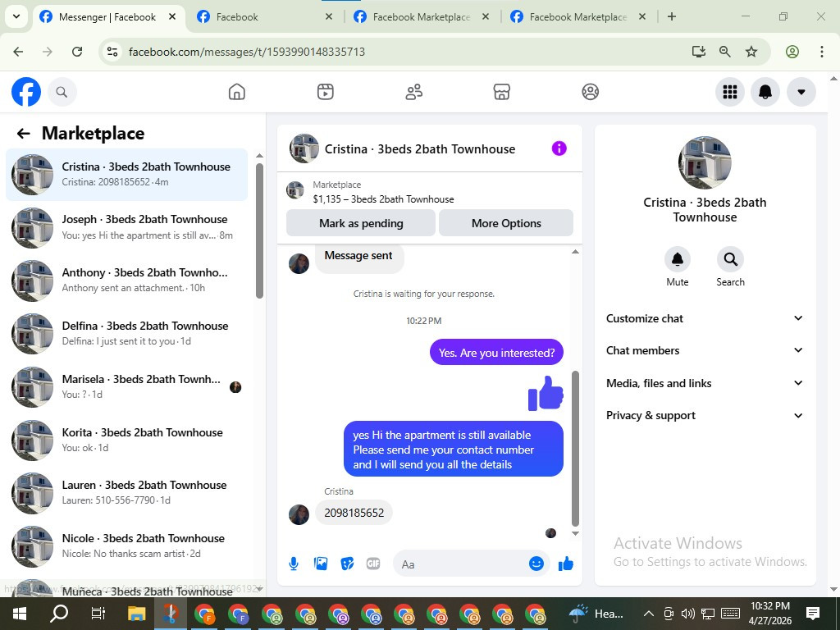Click the purple conversation info icon
This screenshot has width=840, height=630.
pyautogui.click(x=559, y=148)
